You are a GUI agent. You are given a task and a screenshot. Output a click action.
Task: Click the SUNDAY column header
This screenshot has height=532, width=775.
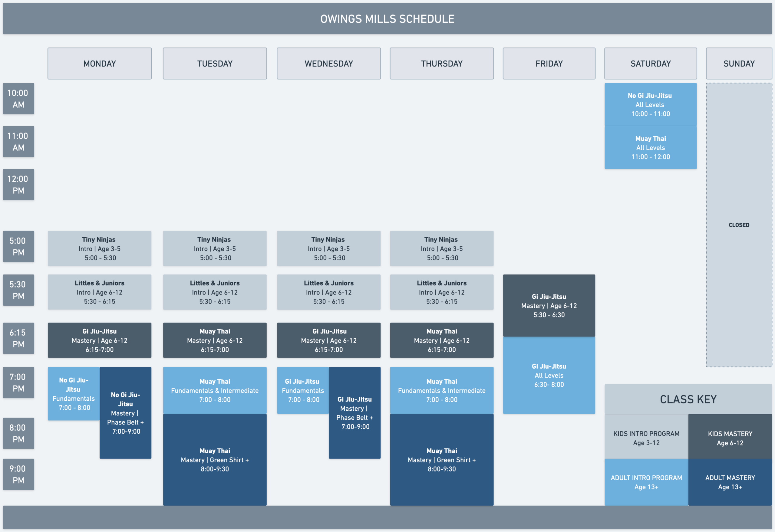click(x=739, y=63)
